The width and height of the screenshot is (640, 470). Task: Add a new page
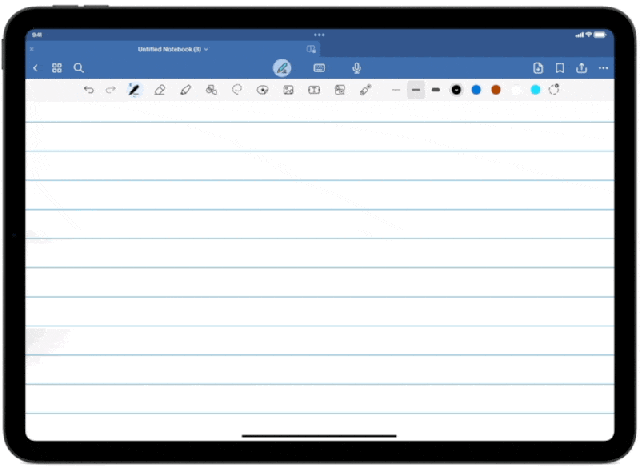coord(538,68)
